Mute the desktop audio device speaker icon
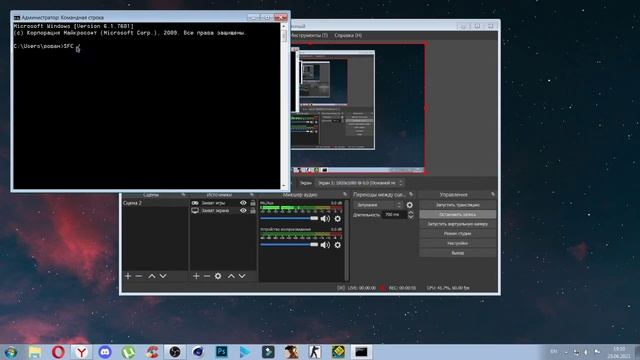The height and width of the screenshot is (360, 640). tap(325, 245)
